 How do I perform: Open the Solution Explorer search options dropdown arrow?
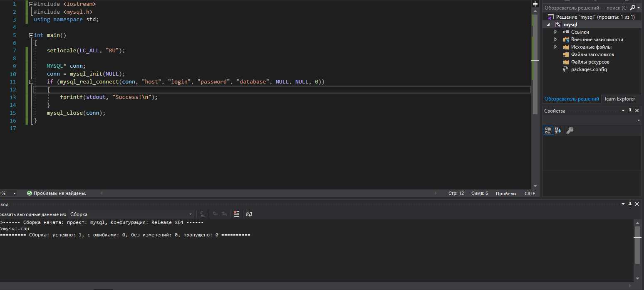[x=639, y=7]
